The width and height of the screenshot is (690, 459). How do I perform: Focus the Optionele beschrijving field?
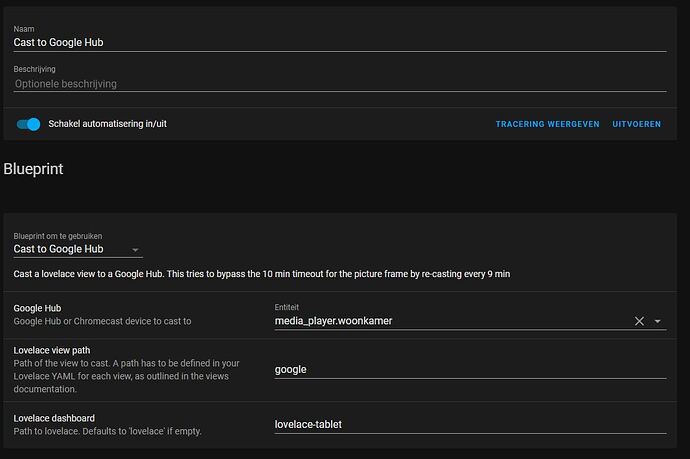coord(340,84)
